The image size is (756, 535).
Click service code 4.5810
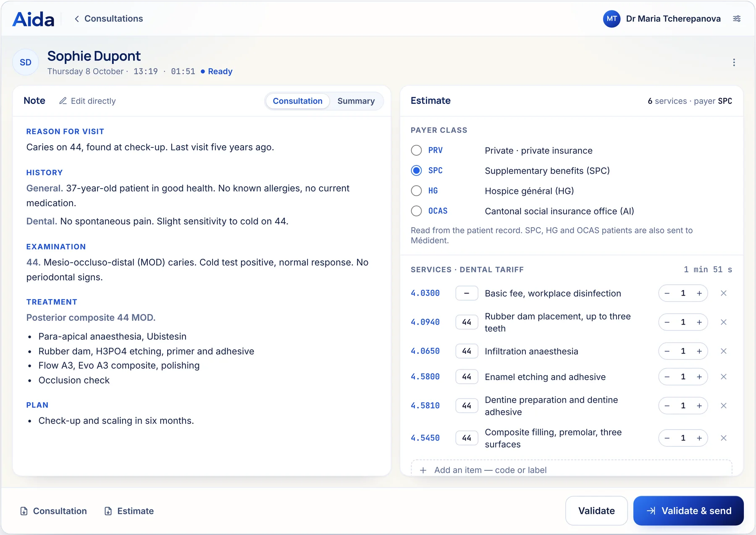(x=425, y=406)
